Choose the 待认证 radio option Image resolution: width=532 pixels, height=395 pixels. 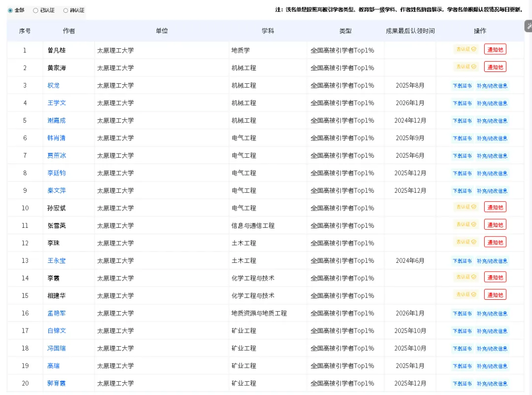pyautogui.click(x=66, y=10)
